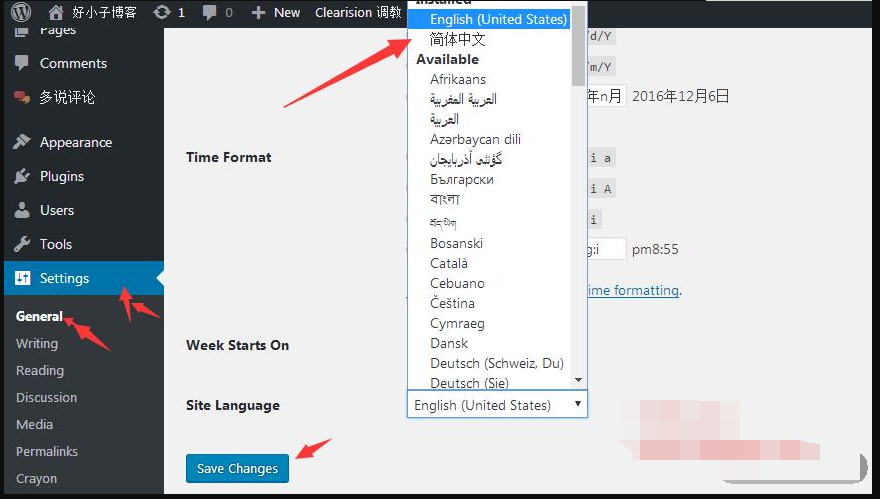Select the Settings sidebar menu

(64, 278)
